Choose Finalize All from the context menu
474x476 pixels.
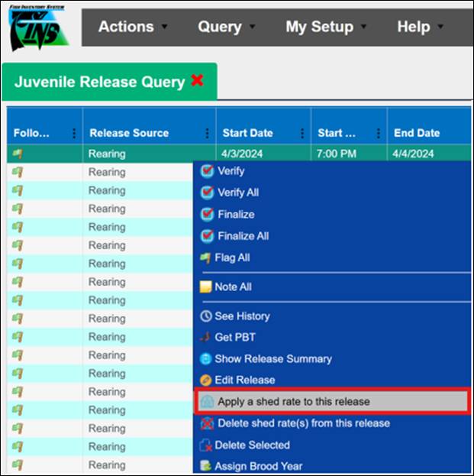pos(243,236)
